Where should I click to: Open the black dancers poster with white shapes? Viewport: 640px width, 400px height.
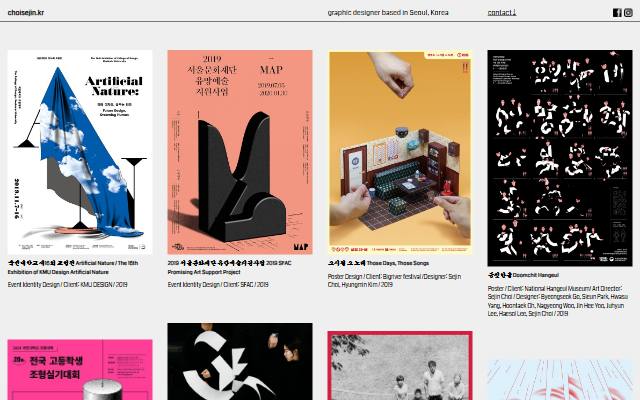click(x=240, y=362)
